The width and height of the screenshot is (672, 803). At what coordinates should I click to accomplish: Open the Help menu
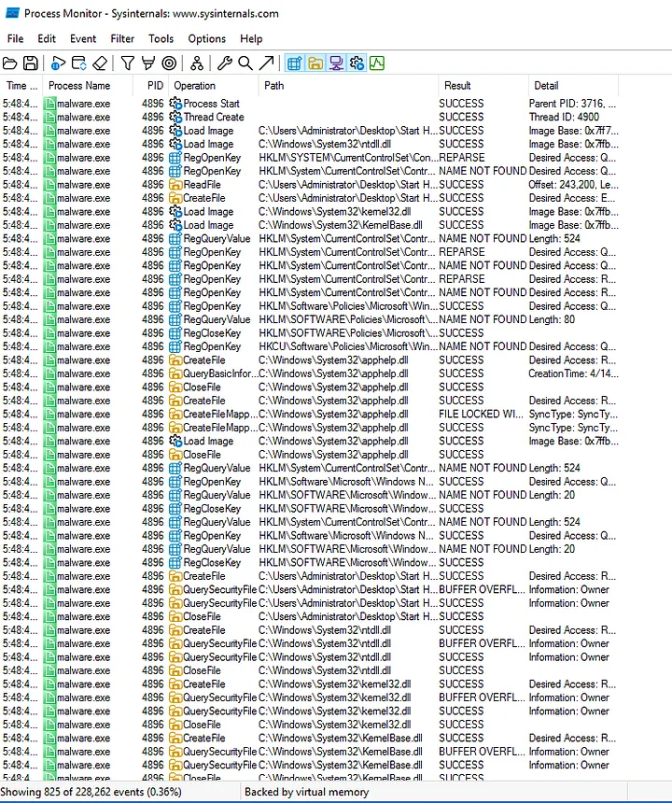tap(251, 39)
